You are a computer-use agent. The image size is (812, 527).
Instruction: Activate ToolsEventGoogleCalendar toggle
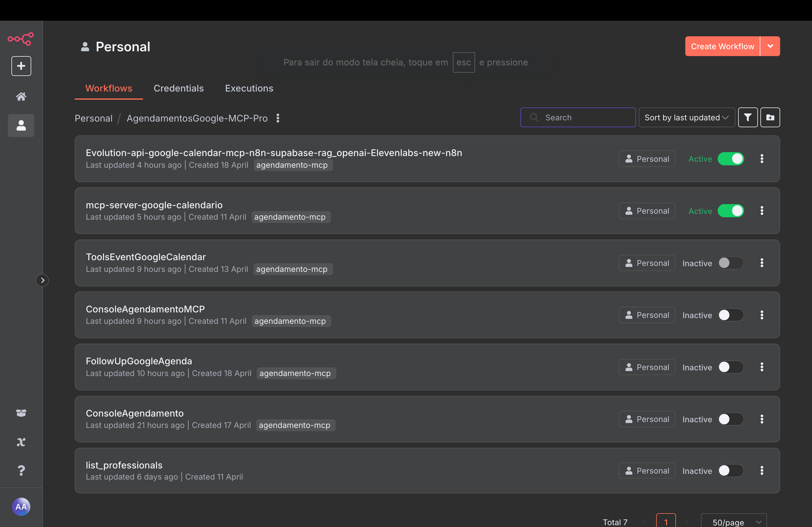click(x=731, y=263)
